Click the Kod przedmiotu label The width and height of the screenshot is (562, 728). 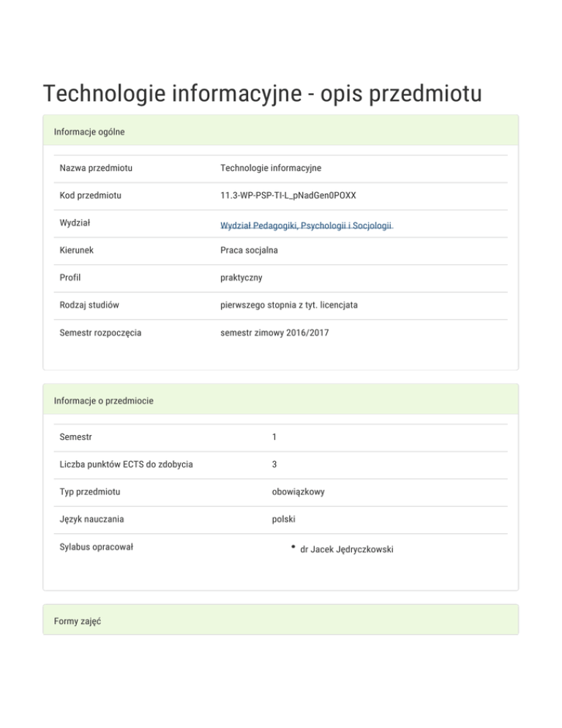(x=91, y=196)
